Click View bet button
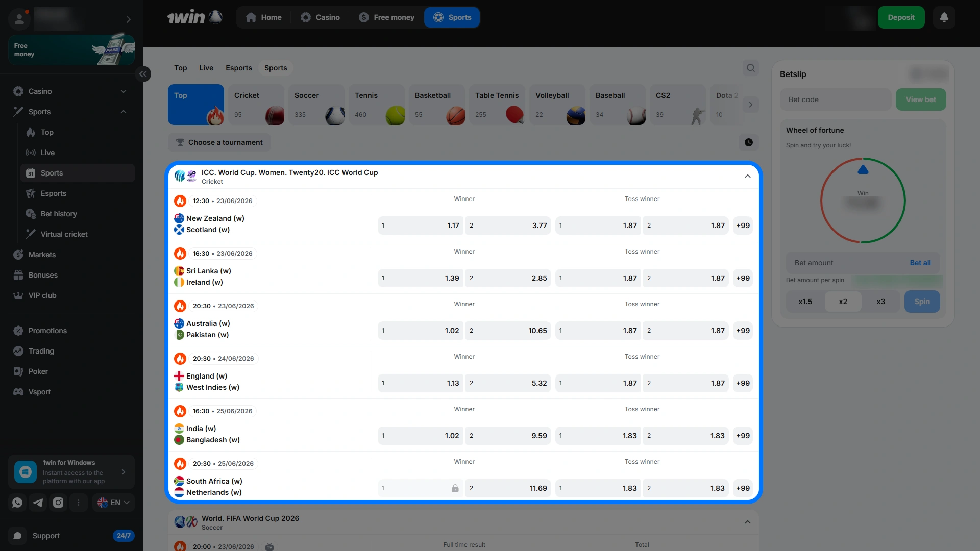 pos(921,99)
